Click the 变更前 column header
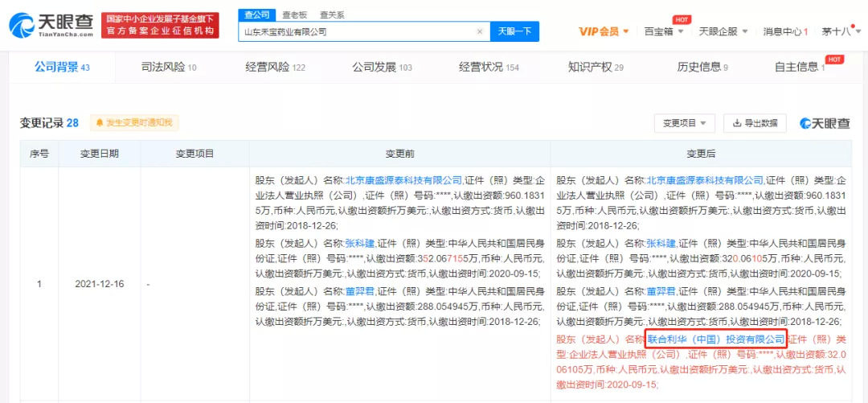The height and width of the screenshot is (403, 868). pos(399,154)
